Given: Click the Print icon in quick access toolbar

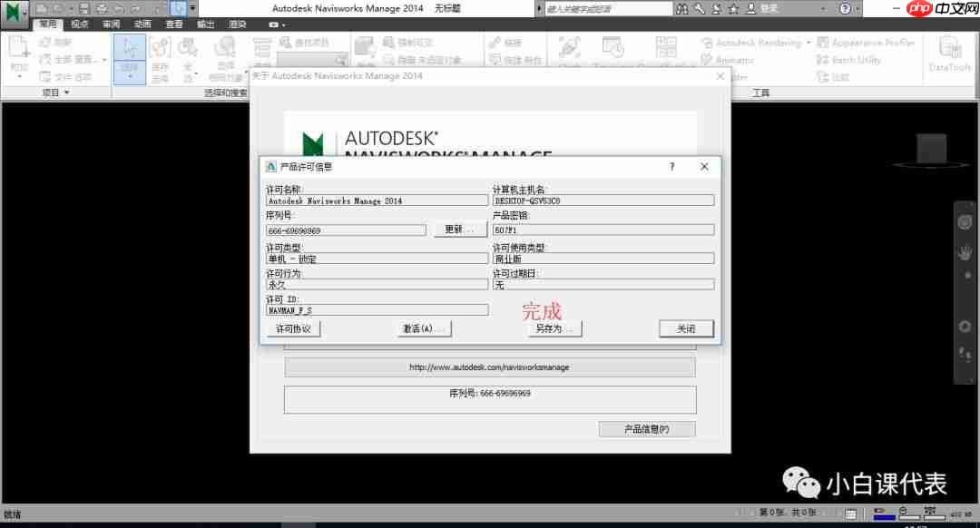Looking at the screenshot, I should (x=102, y=9).
